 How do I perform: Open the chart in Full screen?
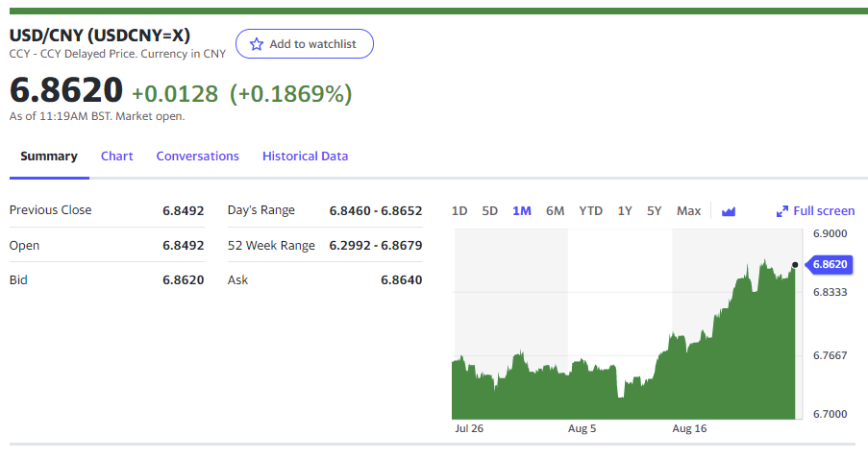(x=823, y=211)
